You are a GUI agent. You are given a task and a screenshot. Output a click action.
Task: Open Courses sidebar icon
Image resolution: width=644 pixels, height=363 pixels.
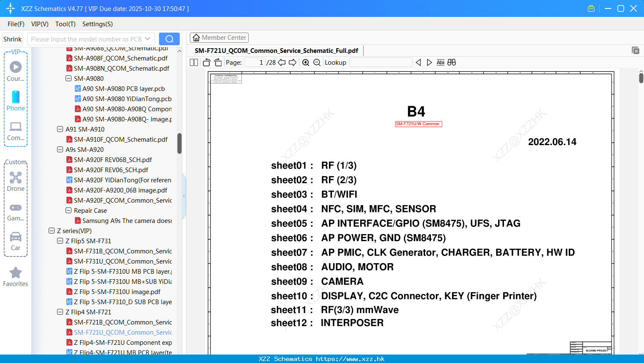coord(16,71)
